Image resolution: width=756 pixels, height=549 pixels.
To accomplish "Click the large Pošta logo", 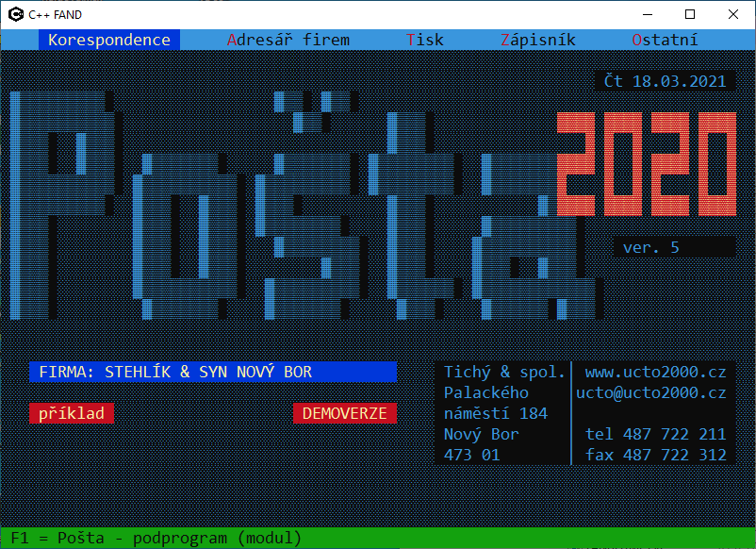I will [283, 208].
